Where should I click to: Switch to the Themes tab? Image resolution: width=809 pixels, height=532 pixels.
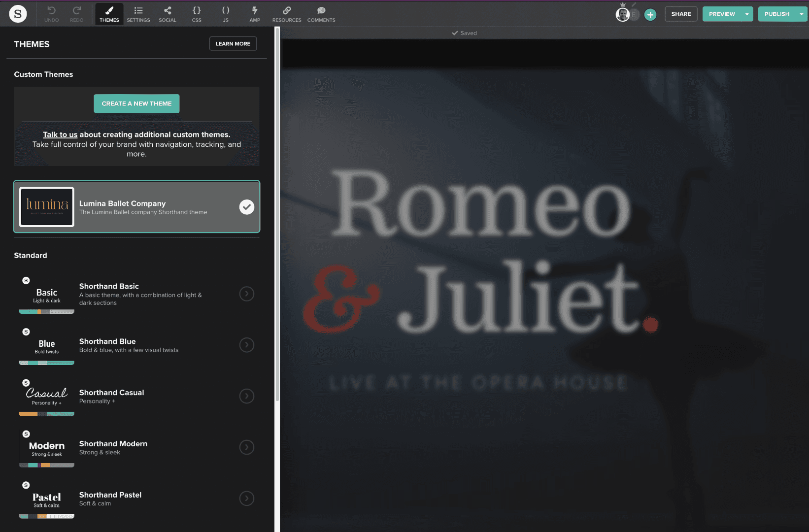click(x=109, y=14)
